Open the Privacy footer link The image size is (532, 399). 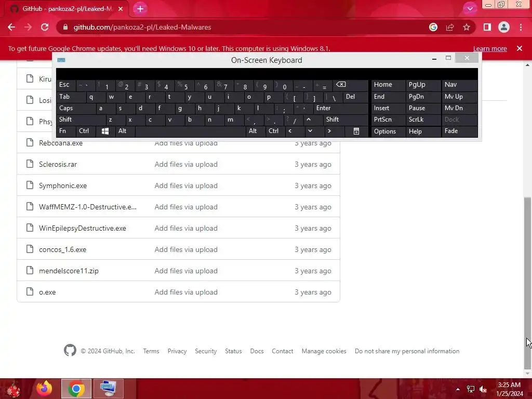pos(177,351)
